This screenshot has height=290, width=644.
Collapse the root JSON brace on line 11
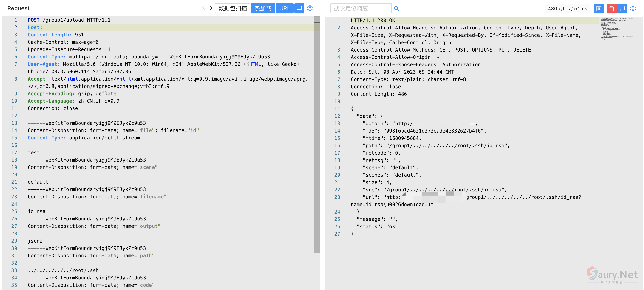[352, 109]
